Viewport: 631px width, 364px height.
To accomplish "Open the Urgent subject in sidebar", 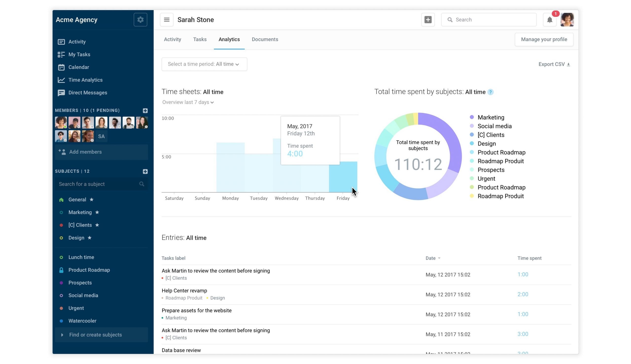I will 76,308.
